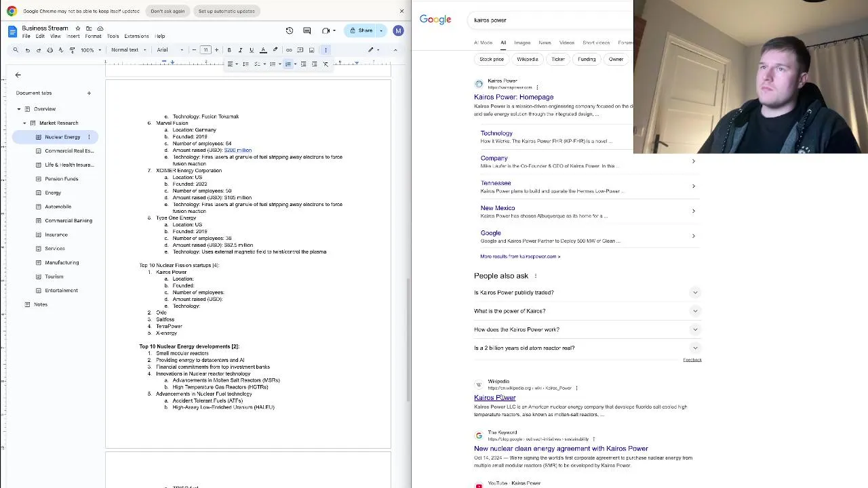Open the Normal text style dropdown
The width and height of the screenshot is (868, 488).
[128, 50]
